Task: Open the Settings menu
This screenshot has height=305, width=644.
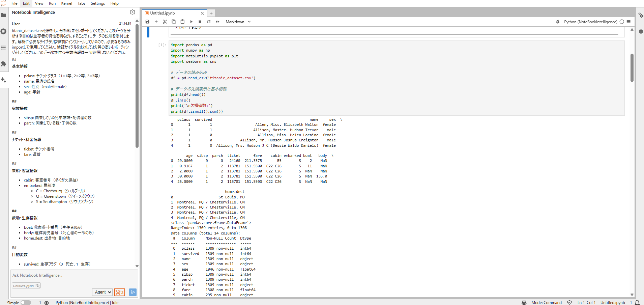Action: click(x=98, y=3)
